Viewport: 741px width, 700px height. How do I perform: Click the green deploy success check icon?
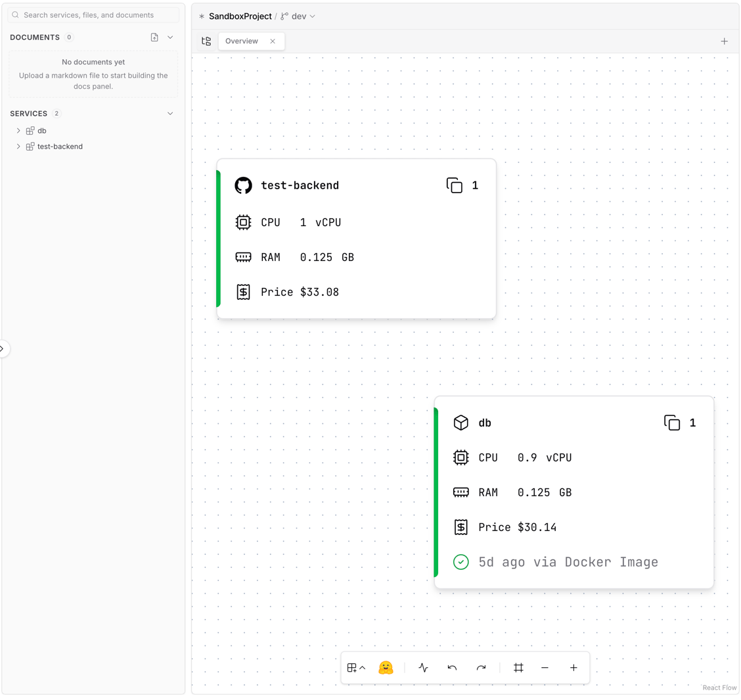pyautogui.click(x=460, y=562)
